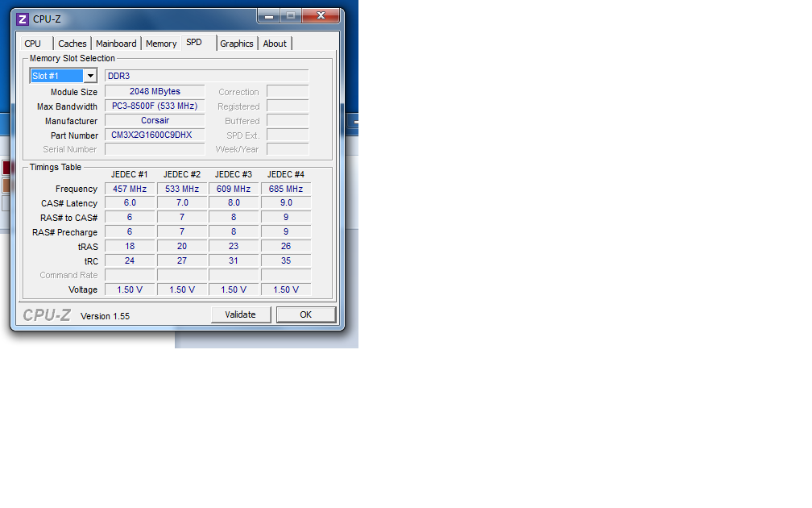
Task: Confirm with the OK button
Action: point(305,314)
